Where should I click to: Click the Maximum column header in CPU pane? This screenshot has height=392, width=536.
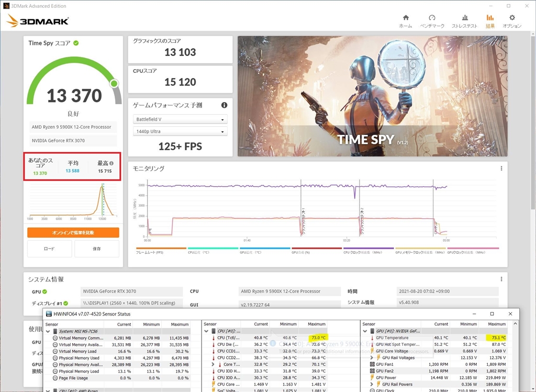point(317,324)
